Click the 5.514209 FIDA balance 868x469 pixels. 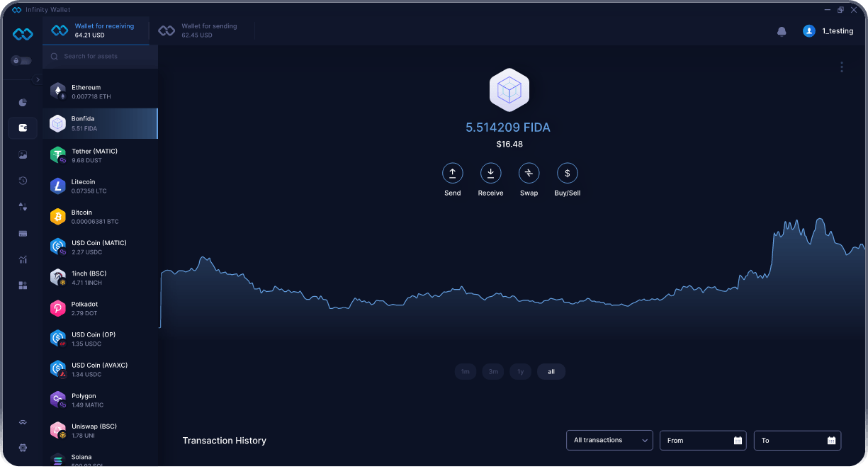pyautogui.click(x=508, y=128)
